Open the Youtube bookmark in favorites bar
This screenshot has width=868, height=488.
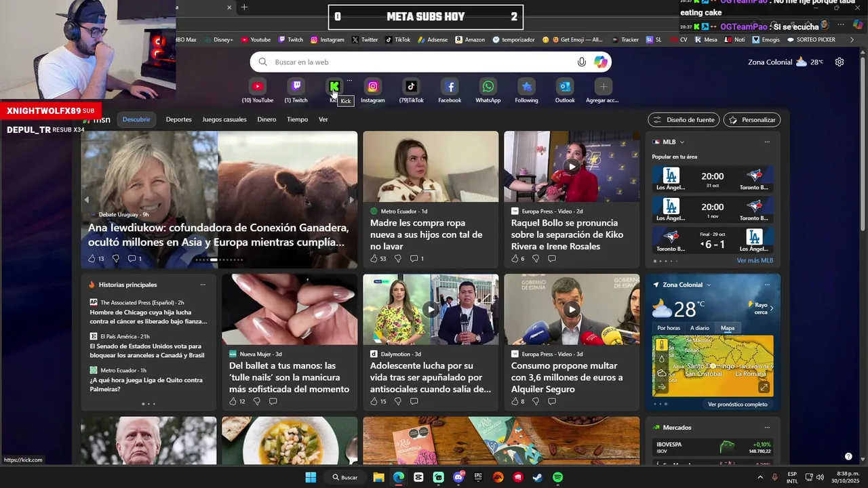point(256,39)
